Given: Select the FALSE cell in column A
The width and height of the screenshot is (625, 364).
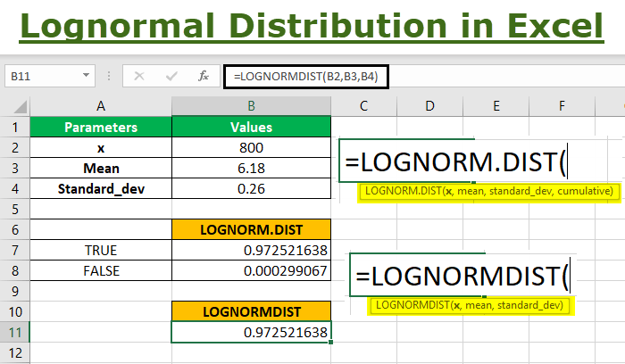Looking at the screenshot, I should [x=101, y=271].
